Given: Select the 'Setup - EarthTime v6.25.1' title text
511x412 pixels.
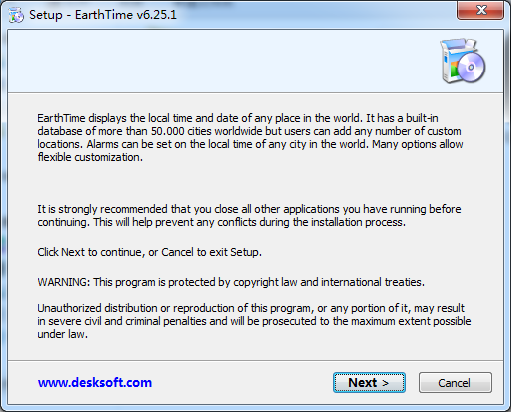Looking at the screenshot, I should coord(103,15).
